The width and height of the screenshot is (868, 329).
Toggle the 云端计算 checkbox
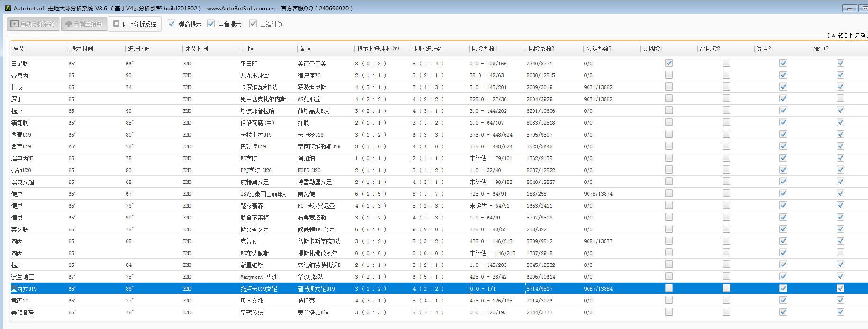[x=253, y=24]
